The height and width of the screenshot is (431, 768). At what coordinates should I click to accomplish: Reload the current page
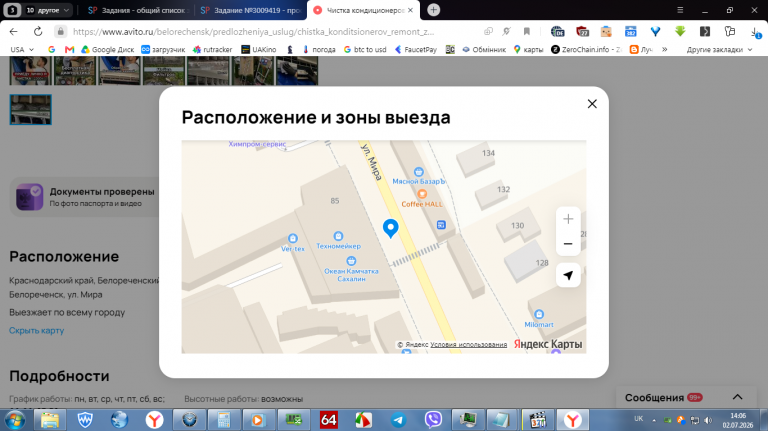[x=38, y=31]
